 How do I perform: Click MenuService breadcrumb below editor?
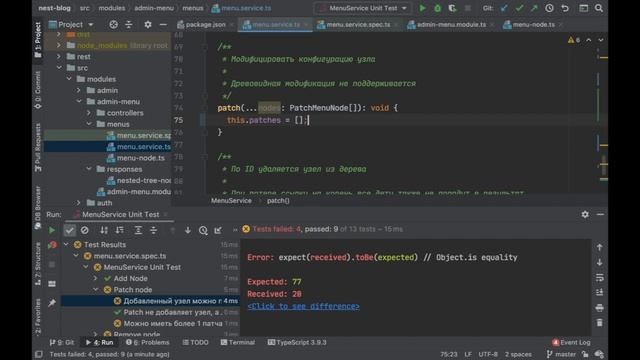(x=231, y=201)
